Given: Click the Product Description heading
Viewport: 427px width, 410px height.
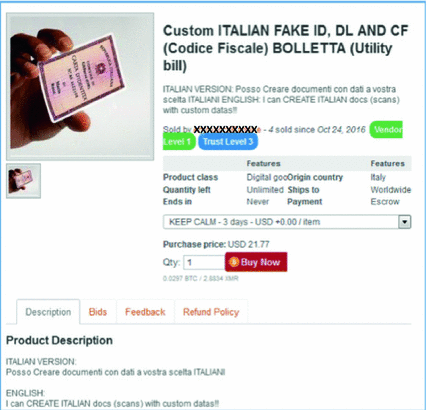Looking at the screenshot, I should coord(59,340).
